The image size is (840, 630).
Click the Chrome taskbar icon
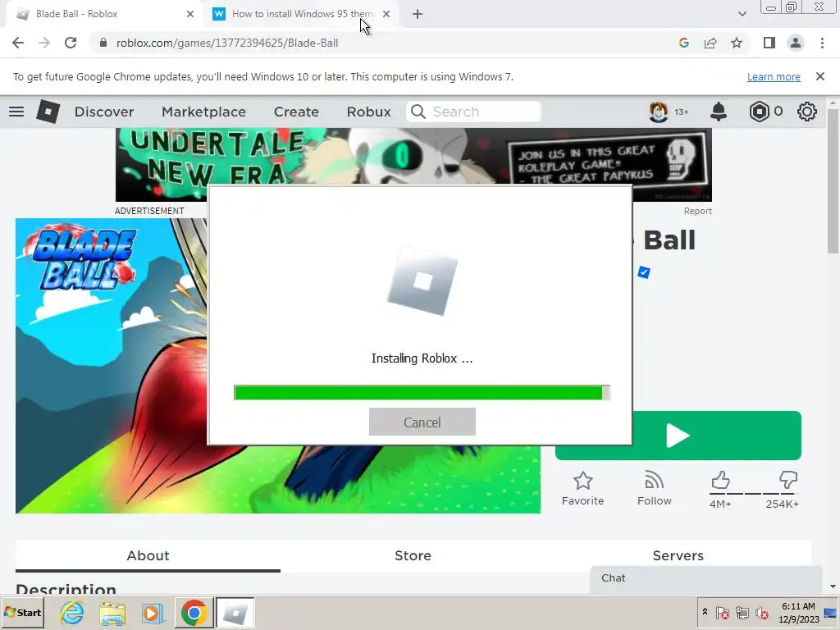tap(194, 612)
